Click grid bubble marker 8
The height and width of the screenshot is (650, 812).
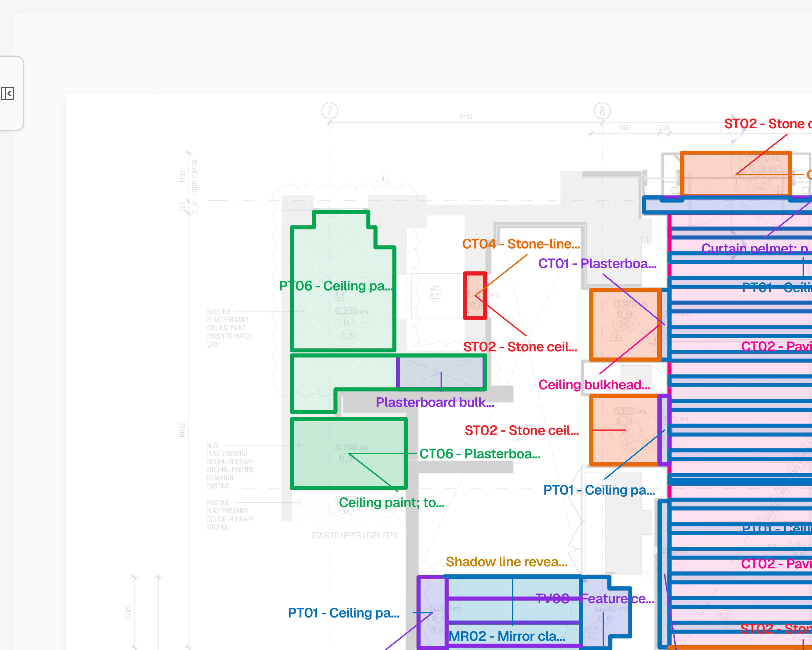point(602,111)
